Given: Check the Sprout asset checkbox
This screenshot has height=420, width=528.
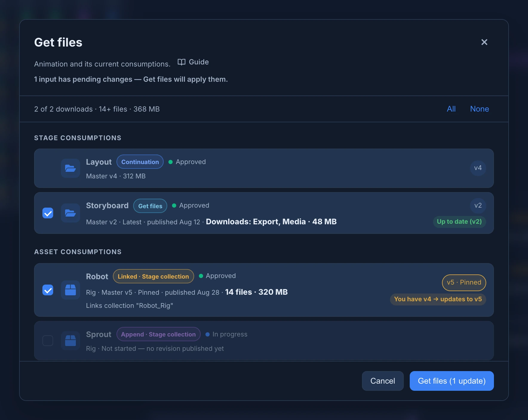Looking at the screenshot, I should (48, 341).
